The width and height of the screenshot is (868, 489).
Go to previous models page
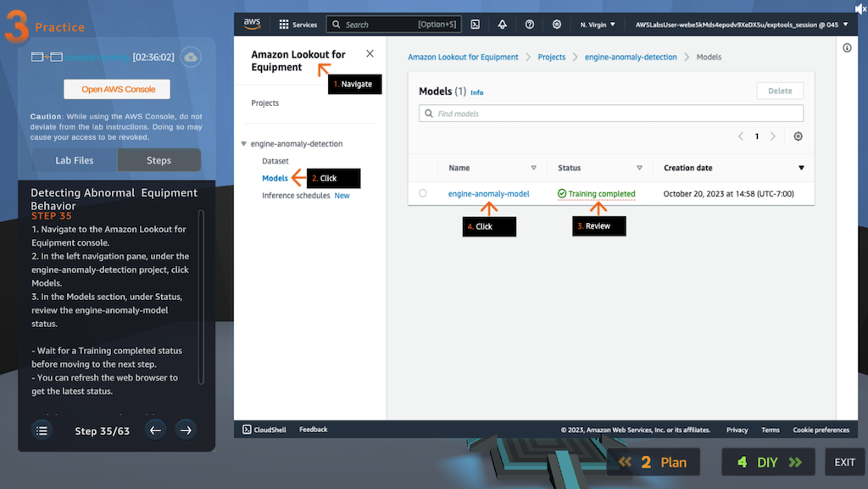coord(741,136)
